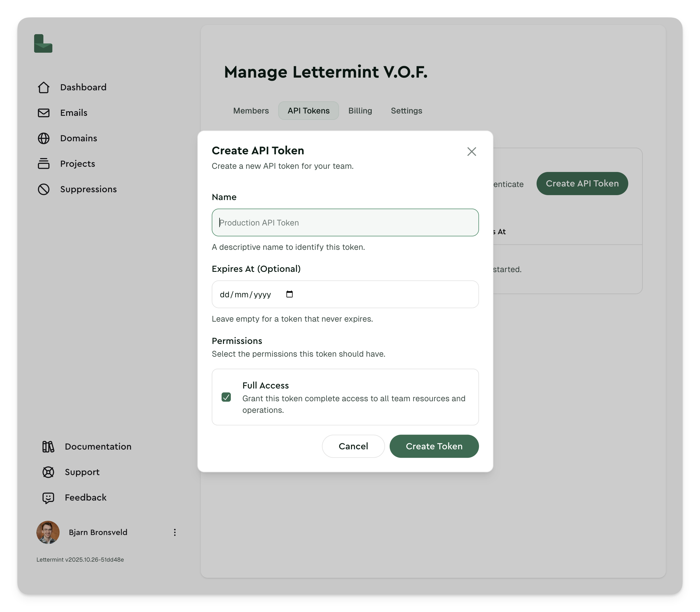
Task: Click the Lettermint logo in top left
Action: 43,44
